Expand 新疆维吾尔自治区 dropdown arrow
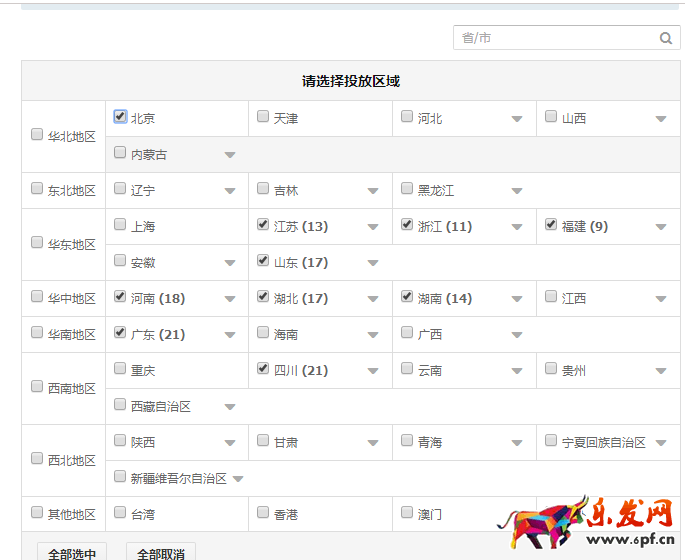 coord(238,479)
